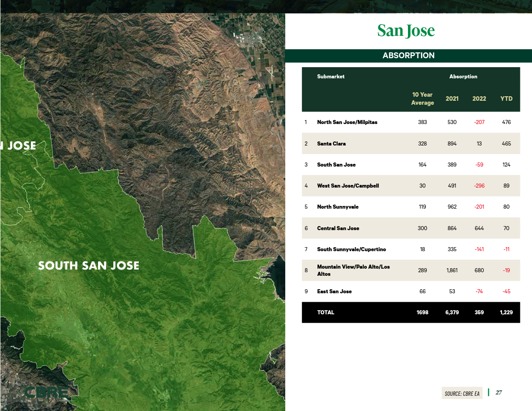The image size is (532, 411).
Task: Click East San Jose YTD value -45
Action: tap(506, 291)
